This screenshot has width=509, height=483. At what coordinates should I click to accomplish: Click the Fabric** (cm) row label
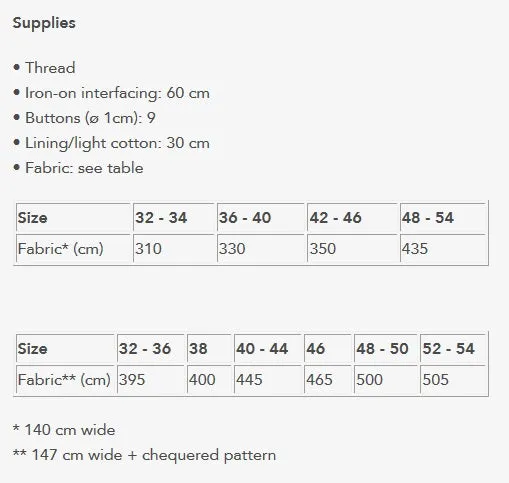coord(65,379)
